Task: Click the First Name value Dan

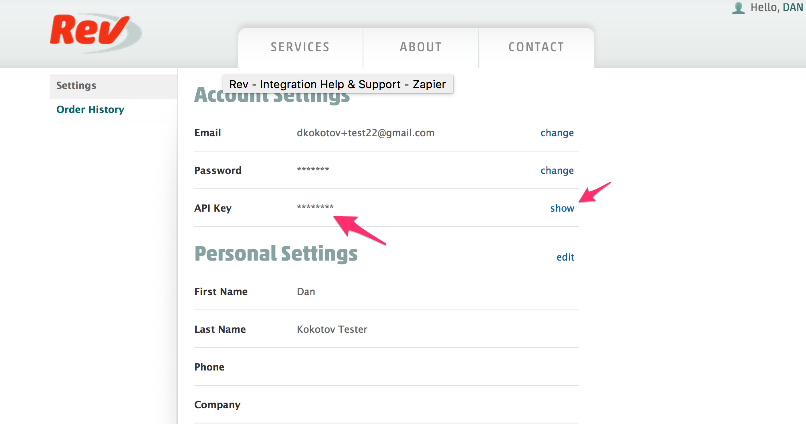Action: 306,291
